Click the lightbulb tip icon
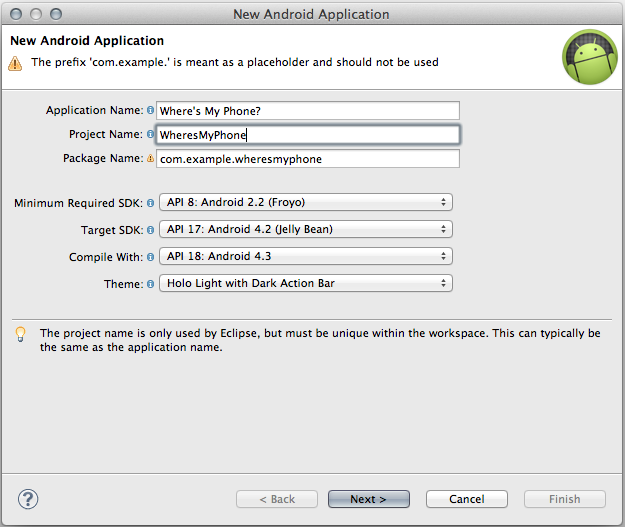625x527 pixels. tap(20, 334)
